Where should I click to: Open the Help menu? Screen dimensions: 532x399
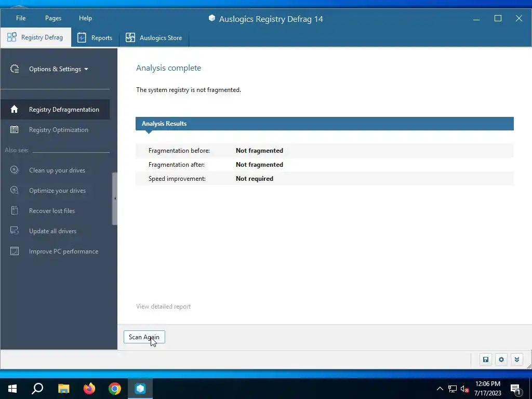pyautogui.click(x=86, y=18)
